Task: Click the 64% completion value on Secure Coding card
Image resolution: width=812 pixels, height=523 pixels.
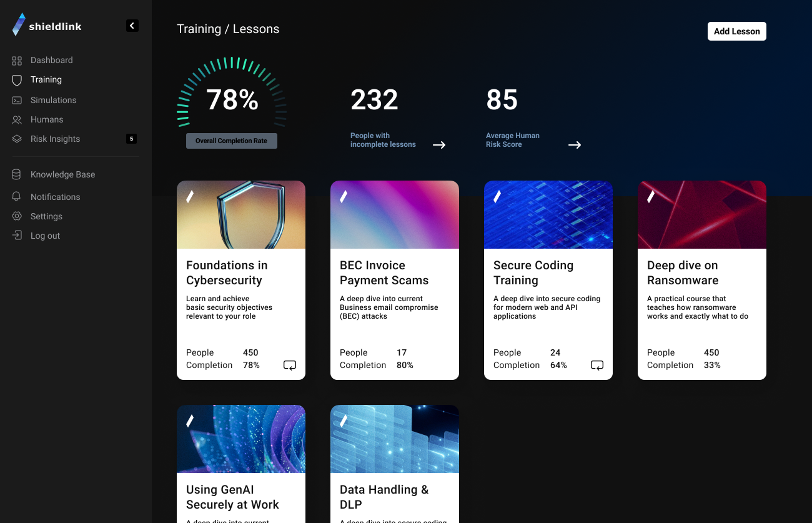Action: click(x=558, y=366)
